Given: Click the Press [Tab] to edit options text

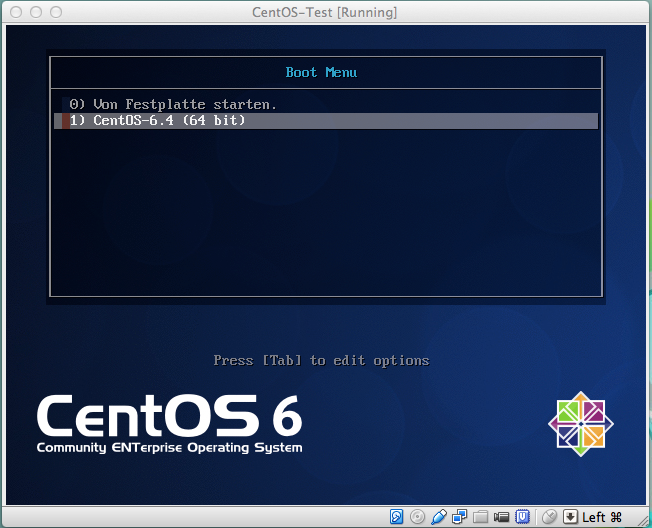Looking at the screenshot, I should [x=321, y=360].
